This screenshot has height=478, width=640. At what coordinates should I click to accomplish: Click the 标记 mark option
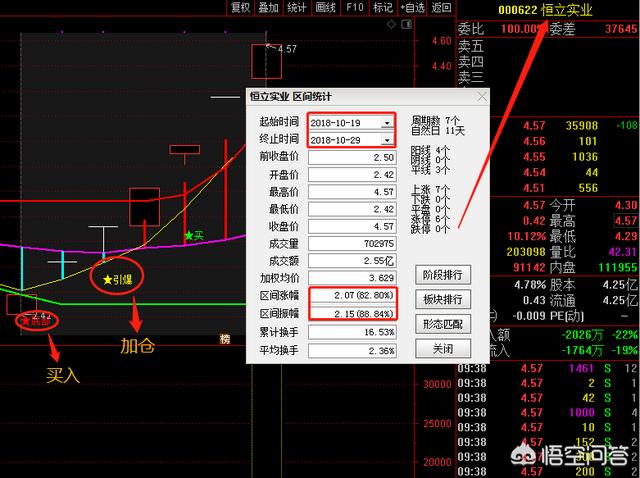click(383, 7)
